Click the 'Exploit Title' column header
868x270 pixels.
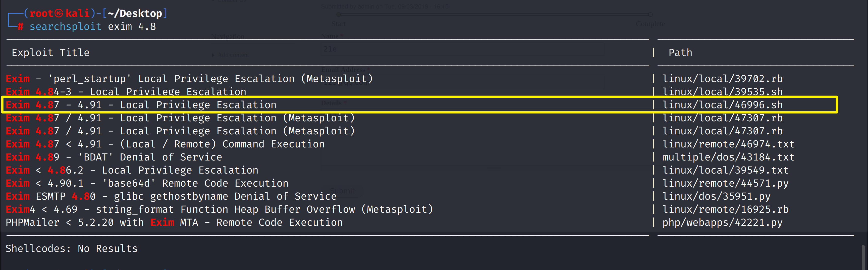tap(50, 52)
